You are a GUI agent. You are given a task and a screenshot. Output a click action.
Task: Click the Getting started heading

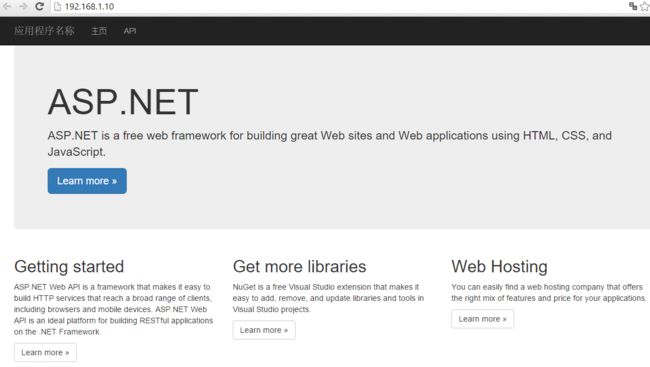click(69, 267)
